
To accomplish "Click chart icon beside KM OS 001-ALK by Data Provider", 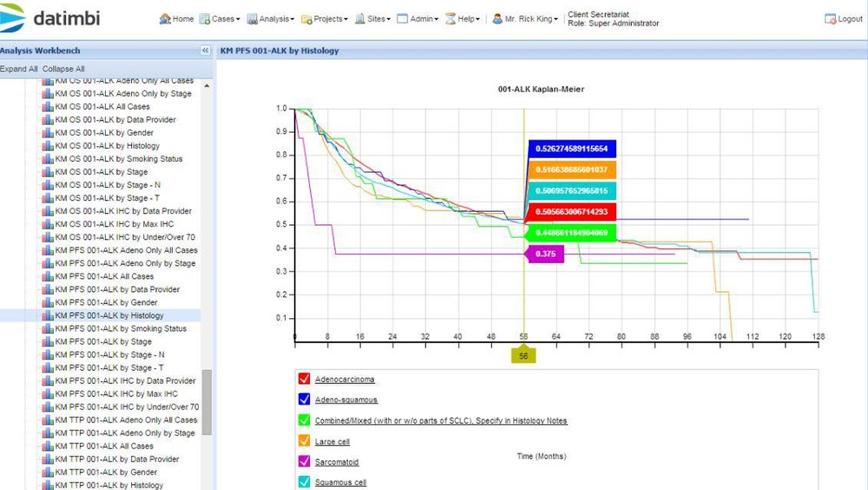I will coord(48,120).
